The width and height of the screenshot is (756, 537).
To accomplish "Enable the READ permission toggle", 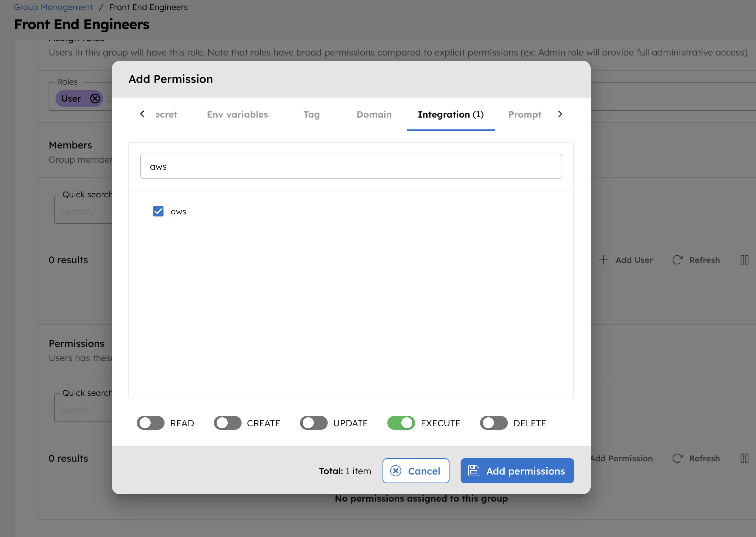I will (150, 423).
